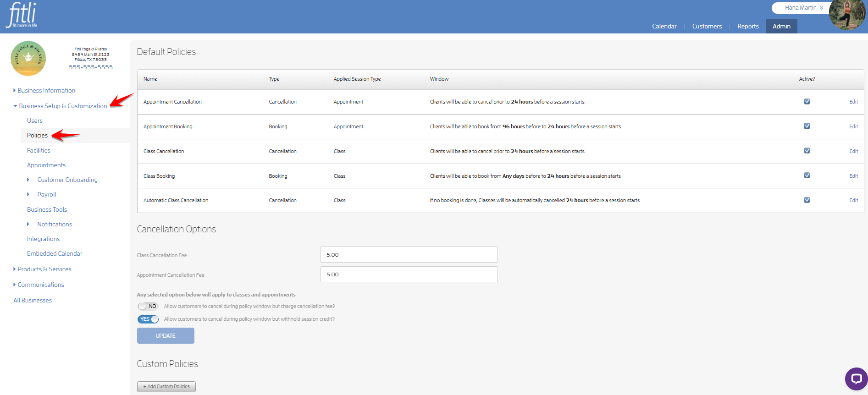Switch to the Reports tab
This screenshot has height=395, width=868.
tap(748, 26)
